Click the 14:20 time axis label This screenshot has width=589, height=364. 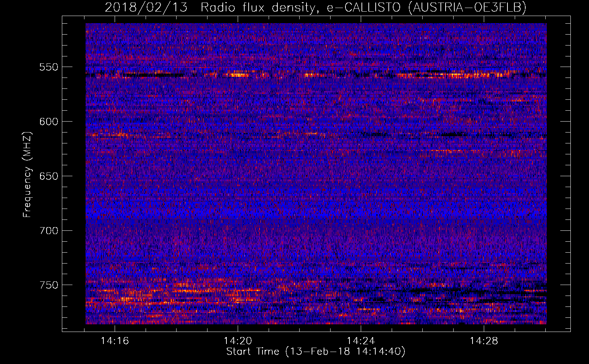point(238,341)
